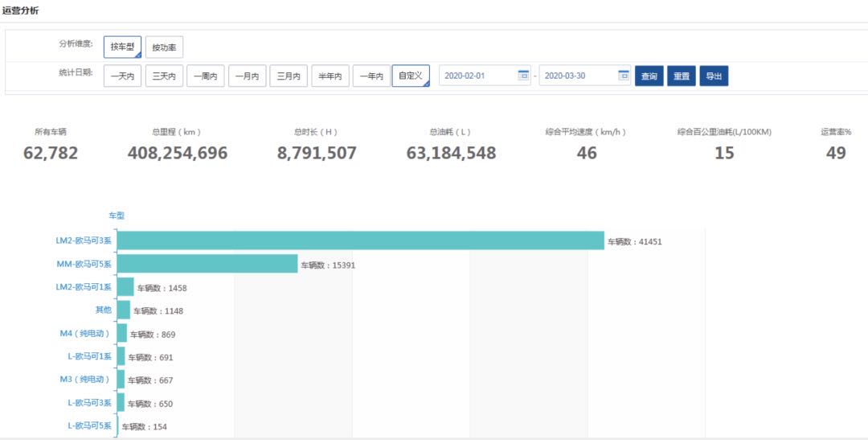Open the M4（纯电动） category label

pos(84,332)
